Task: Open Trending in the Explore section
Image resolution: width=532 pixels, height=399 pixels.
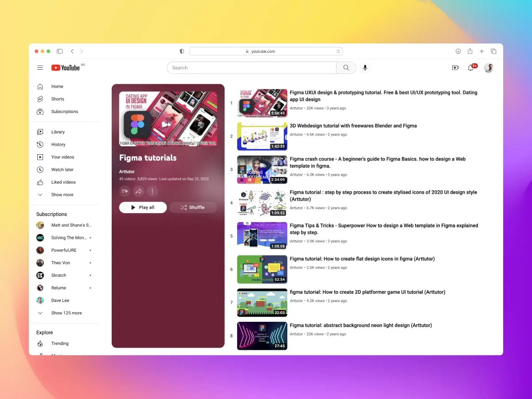Action: click(60, 343)
